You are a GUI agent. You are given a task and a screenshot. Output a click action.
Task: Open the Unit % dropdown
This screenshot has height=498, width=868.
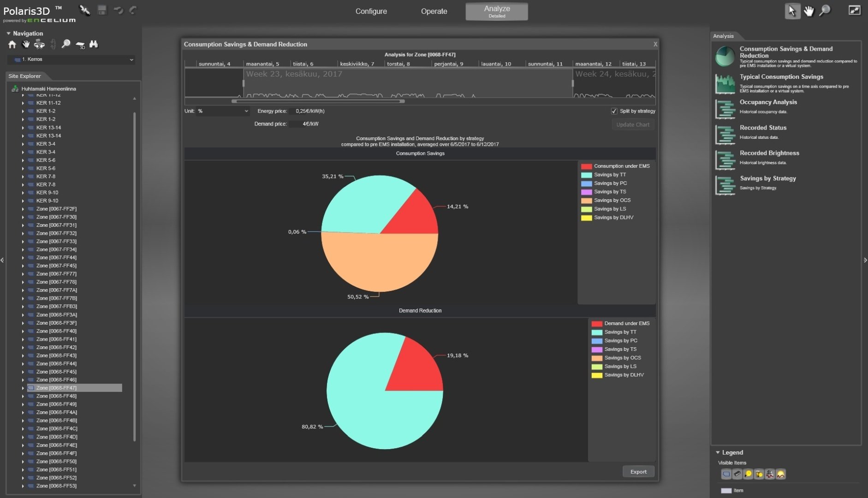coord(223,111)
